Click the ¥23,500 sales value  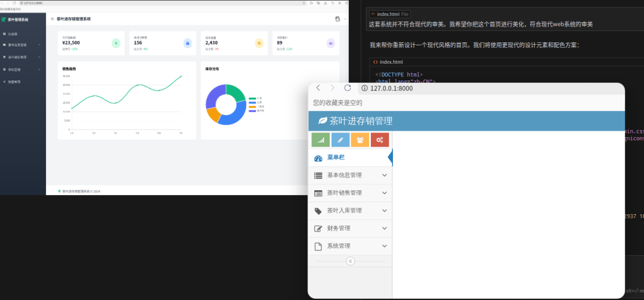(71, 43)
